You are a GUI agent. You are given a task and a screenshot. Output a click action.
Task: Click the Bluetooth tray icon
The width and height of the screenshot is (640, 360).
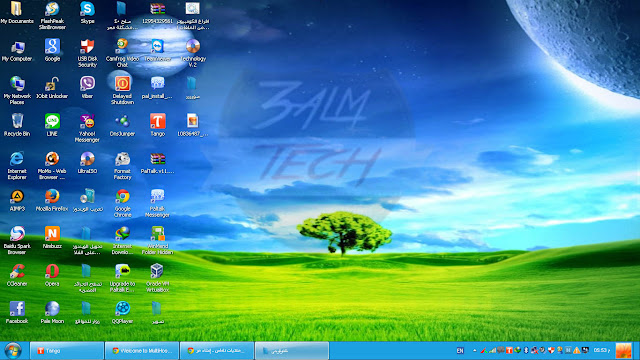(x=526, y=350)
